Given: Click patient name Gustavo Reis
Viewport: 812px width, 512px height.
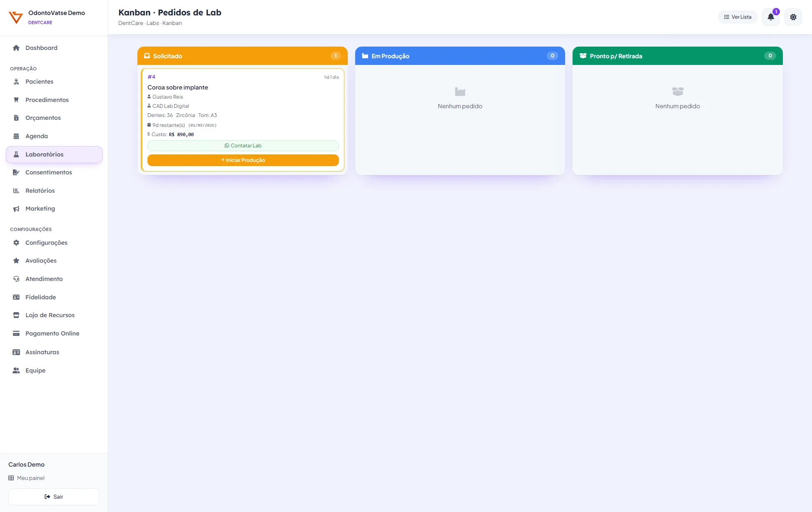Looking at the screenshot, I should pos(168,97).
